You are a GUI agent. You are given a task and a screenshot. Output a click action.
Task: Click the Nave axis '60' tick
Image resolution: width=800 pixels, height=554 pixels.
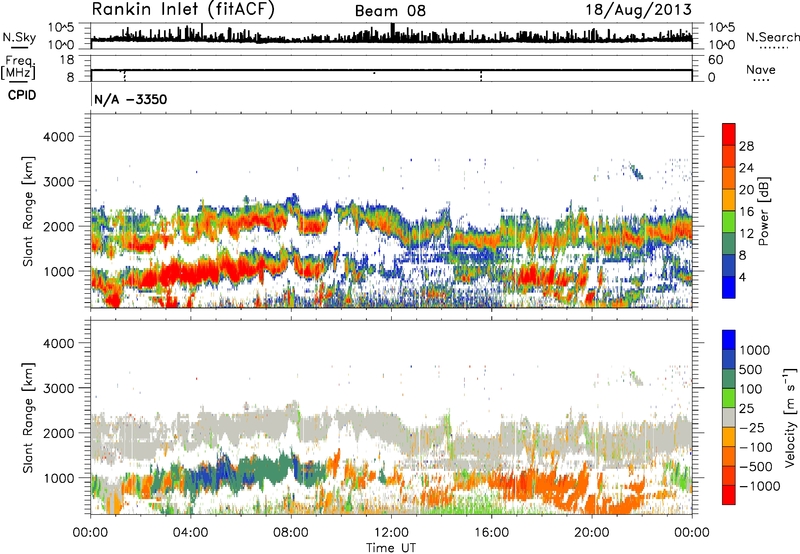(715, 60)
